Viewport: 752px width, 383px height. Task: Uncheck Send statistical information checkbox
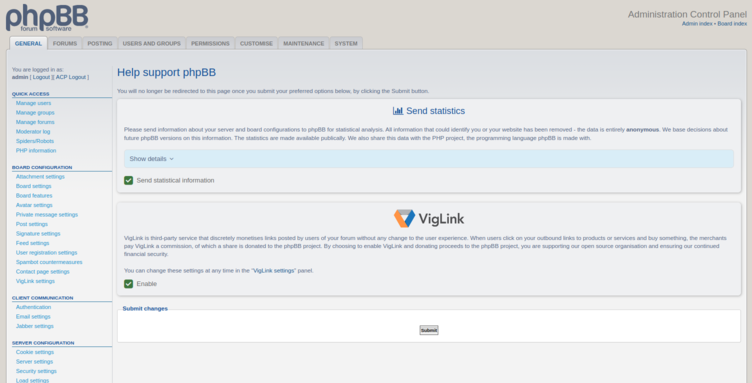coord(129,180)
